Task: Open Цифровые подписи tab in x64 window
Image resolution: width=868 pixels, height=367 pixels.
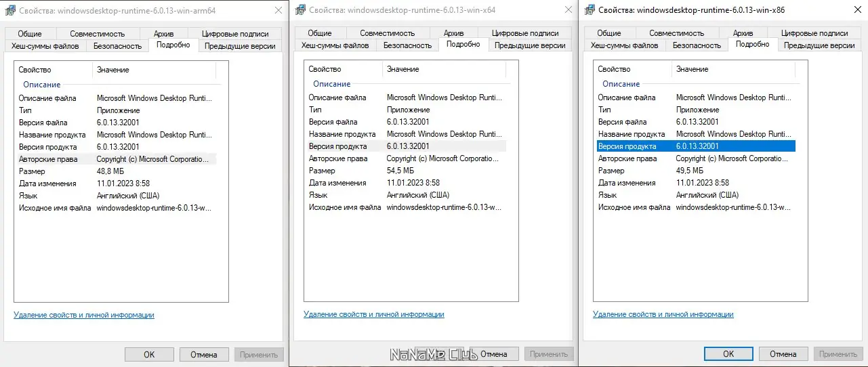Action: click(525, 33)
